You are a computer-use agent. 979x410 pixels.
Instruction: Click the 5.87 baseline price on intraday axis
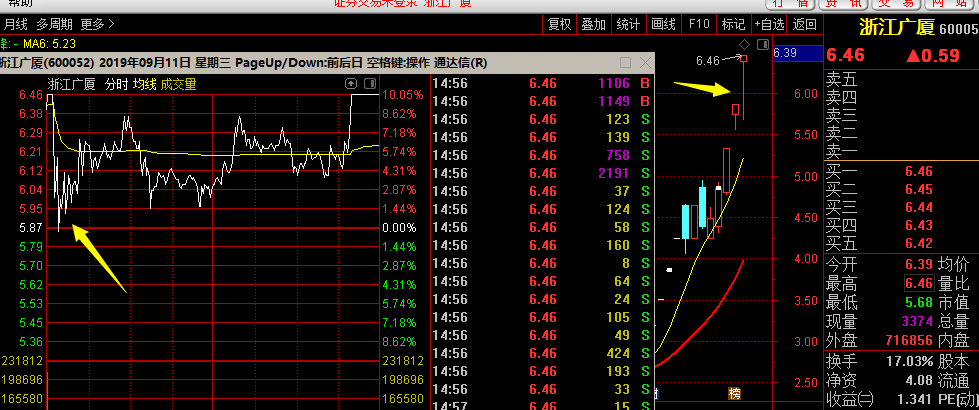pyautogui.click(x=31, y=228)
